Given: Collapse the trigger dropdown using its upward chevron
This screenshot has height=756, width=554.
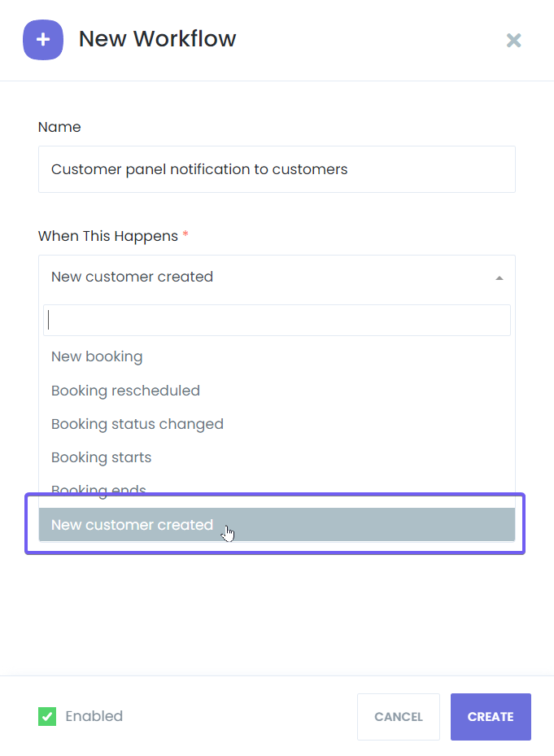Looking at the screenshot, I should tap(499, 277).
